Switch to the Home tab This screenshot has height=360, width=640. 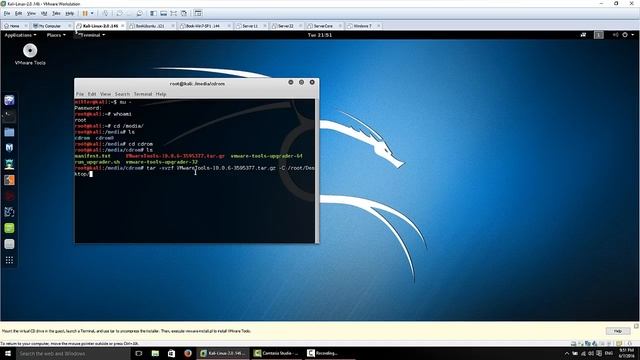click(x=15, y=26)
